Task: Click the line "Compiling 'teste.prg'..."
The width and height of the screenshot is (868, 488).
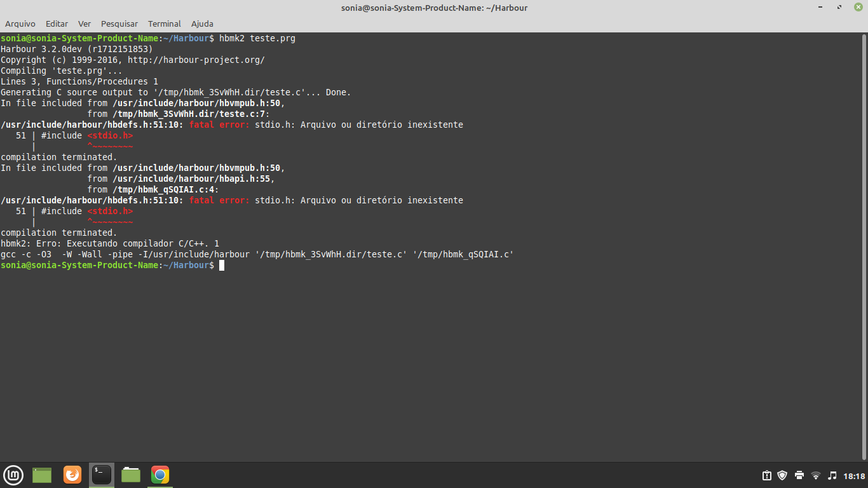Action: pos(62,71)
